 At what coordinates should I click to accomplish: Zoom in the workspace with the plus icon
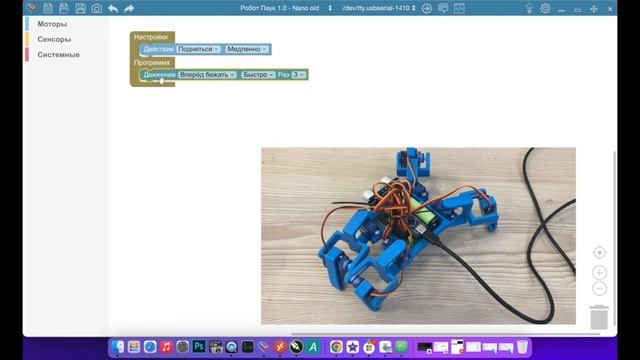coord(599,272)
